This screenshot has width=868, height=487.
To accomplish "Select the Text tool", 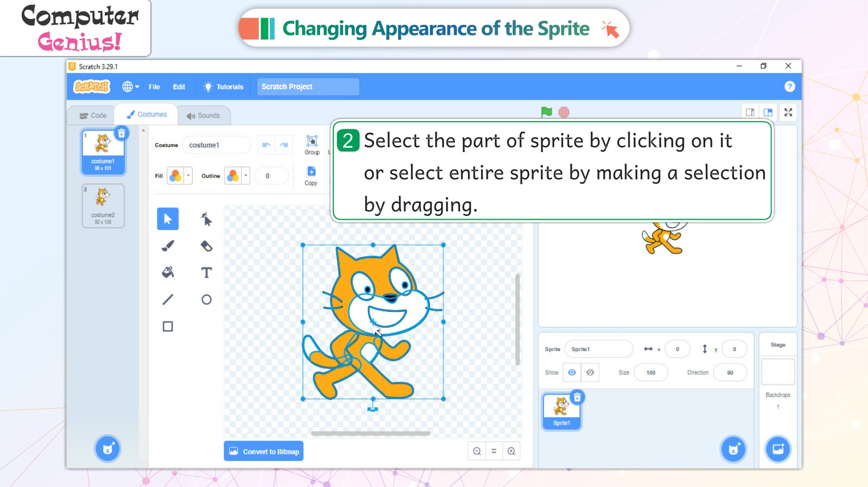I will pos(206,272).
